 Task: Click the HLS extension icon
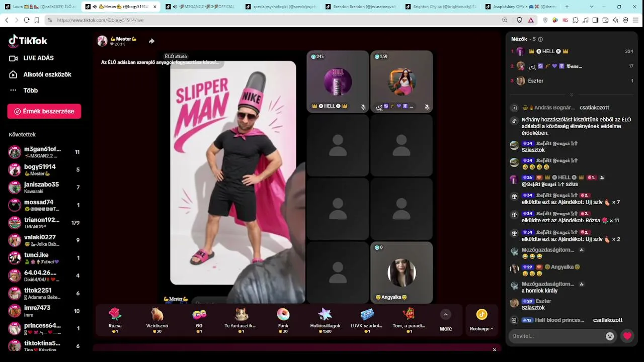tap(566, 20)
